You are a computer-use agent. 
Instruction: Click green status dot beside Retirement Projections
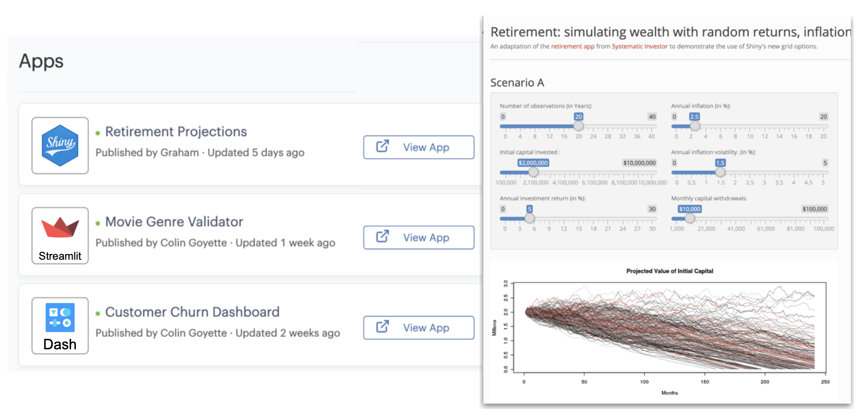click(98, 133)
